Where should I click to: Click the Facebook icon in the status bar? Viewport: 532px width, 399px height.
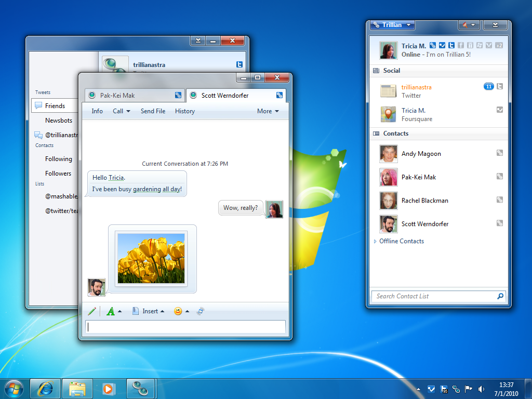click(460, 45)
